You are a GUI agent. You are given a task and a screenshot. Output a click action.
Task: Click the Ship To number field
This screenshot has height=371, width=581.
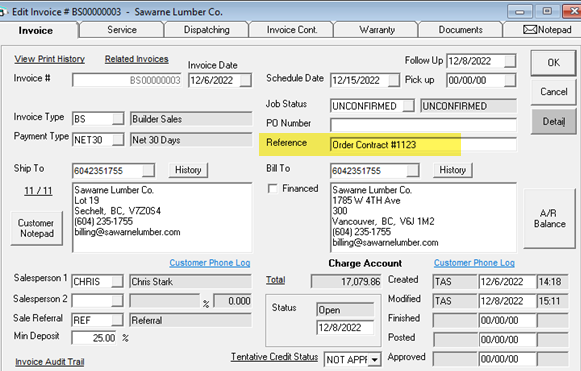point(107,171)
